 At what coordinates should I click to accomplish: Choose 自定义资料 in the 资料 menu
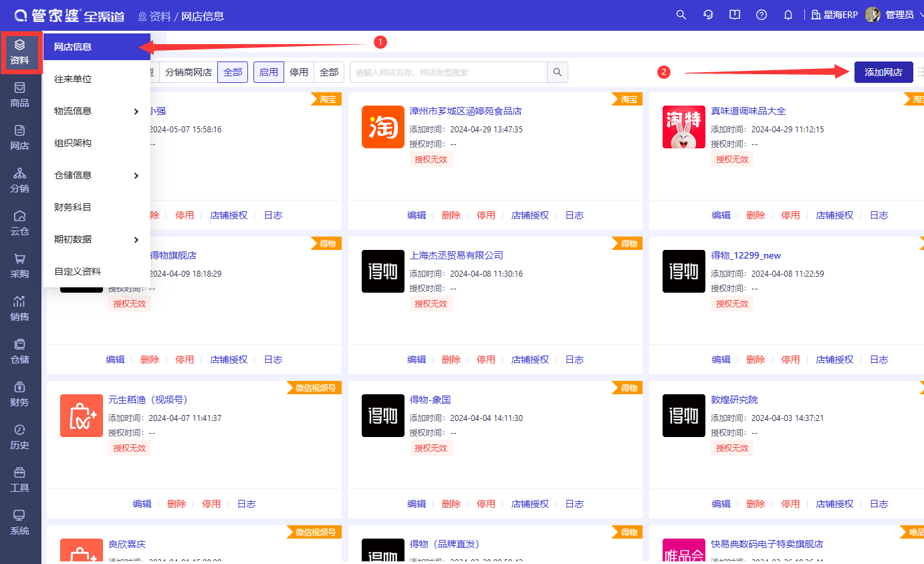coord(97,271)
